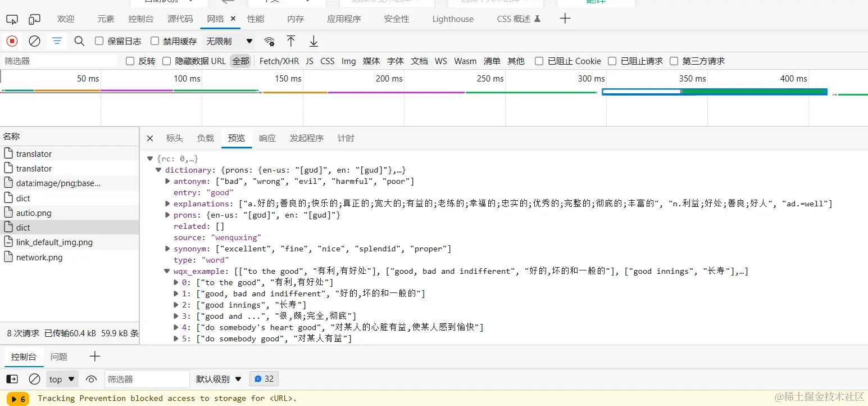This screenshot has height=406, width=868.
Task: Show only CSS type requests filter
Action: pos(328,61)
